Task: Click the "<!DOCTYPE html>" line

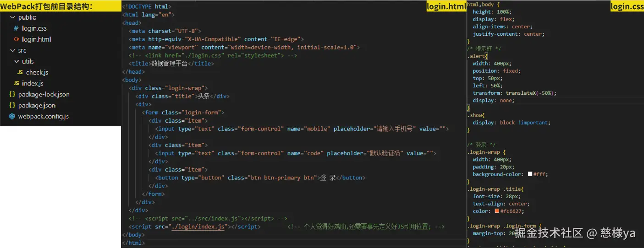Action: coord(147,6)
